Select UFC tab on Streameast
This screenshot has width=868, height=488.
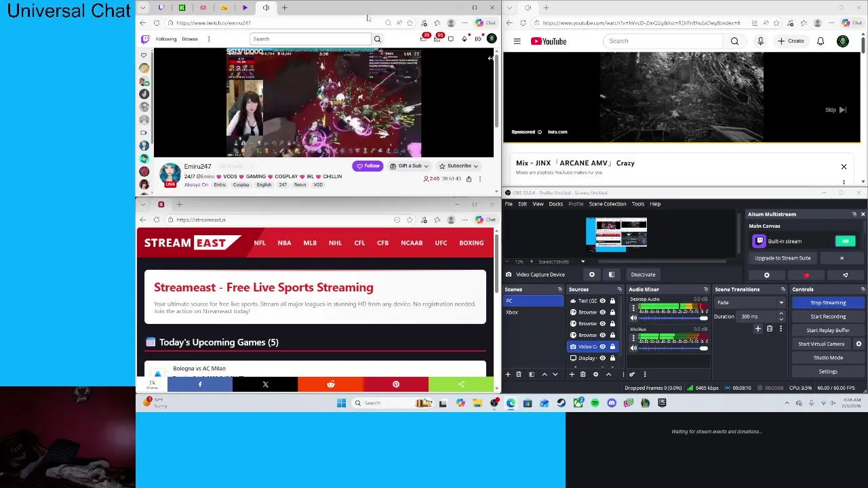[441, 243]
